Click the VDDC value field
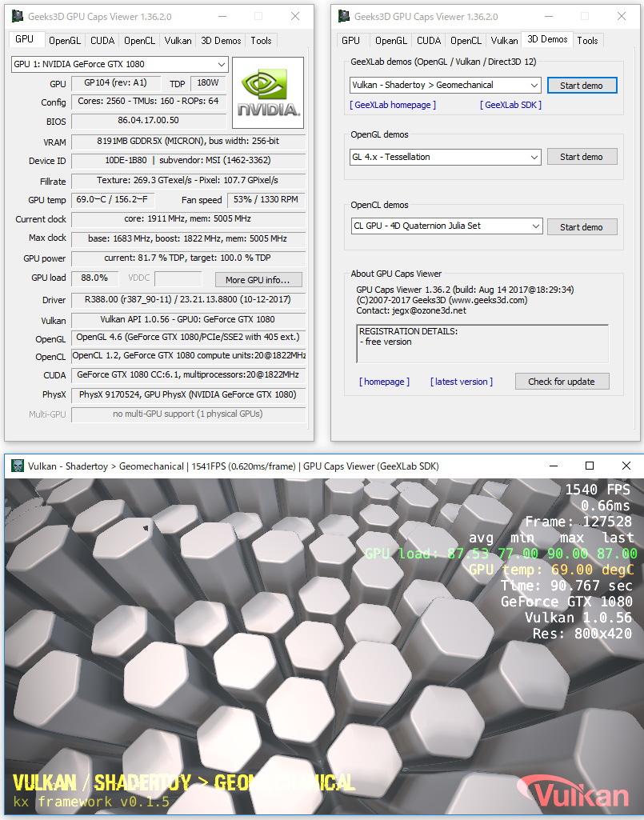Screen dimensions: 644x820 178,278
